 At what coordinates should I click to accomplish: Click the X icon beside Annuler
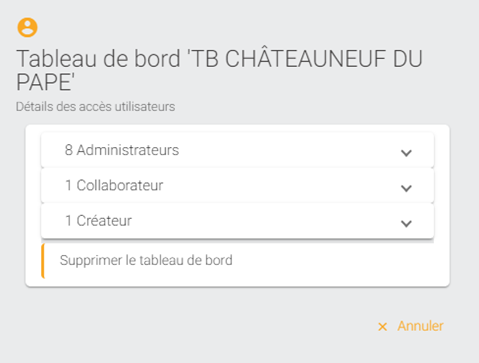point(383,327)
